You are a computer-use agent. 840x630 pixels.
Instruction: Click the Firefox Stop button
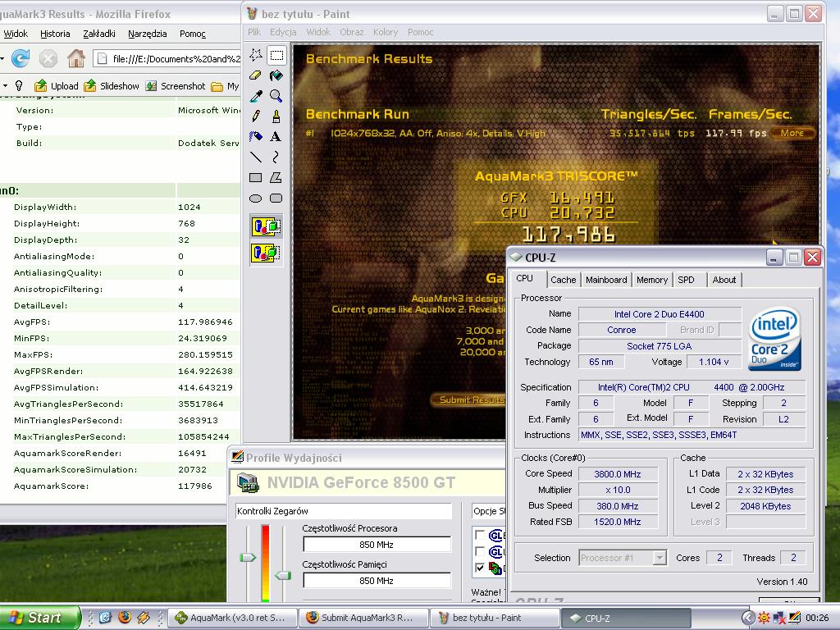pos(48,58)
